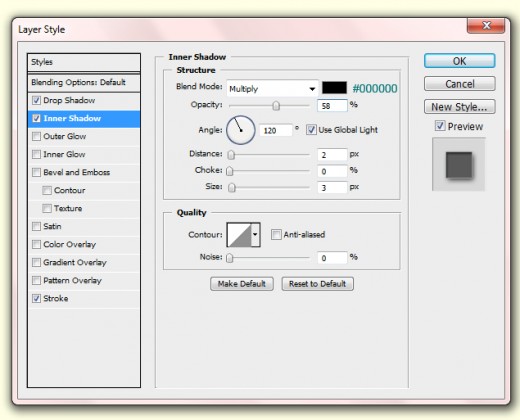This screenshot has width=520, height=420.
Task: Open the black shadow color swatch
Action: tap(334, 88)
